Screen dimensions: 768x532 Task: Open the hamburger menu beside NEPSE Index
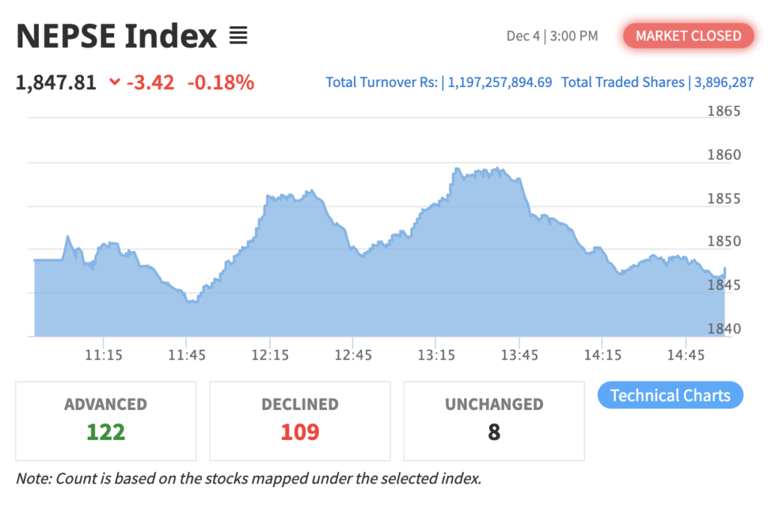click(238, 35)
